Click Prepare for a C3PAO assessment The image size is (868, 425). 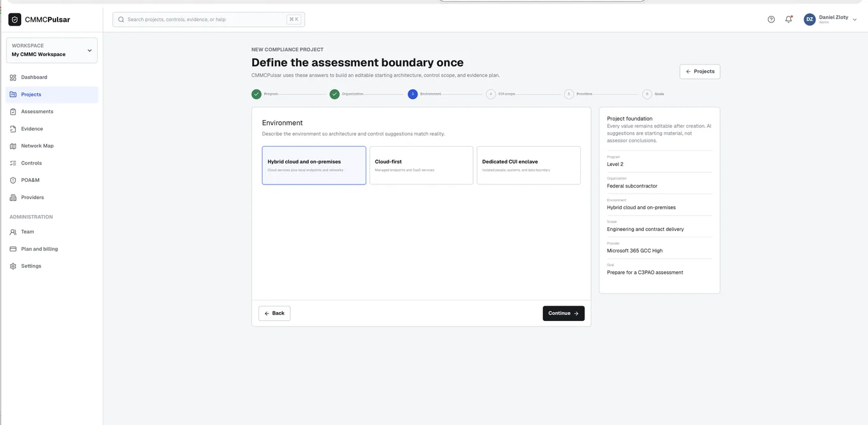tap(645, 272)
